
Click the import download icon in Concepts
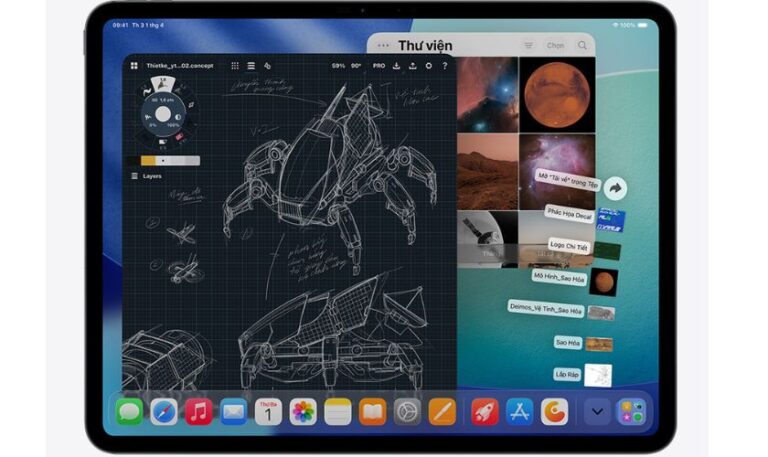pos(396,66)
